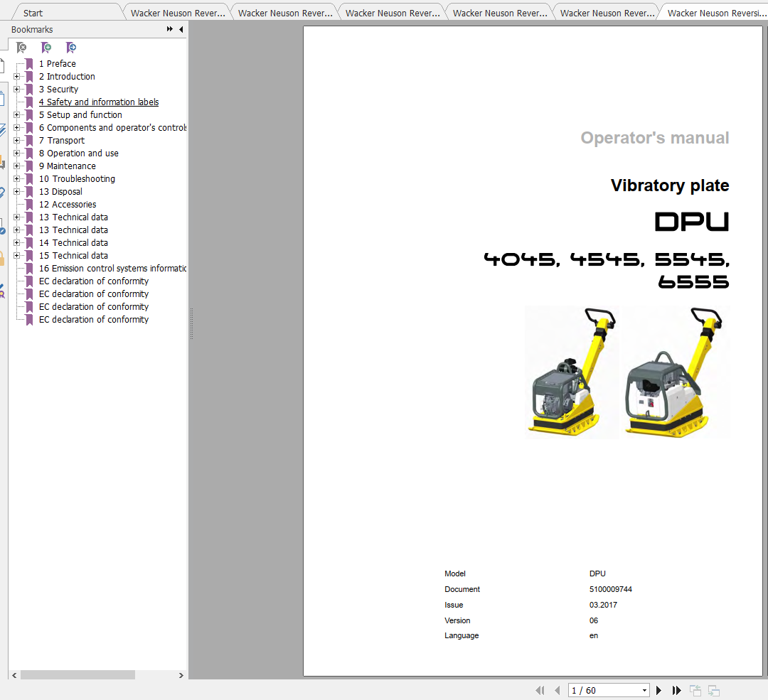Click the Operator's manual heading

click(x=655, y=138)
